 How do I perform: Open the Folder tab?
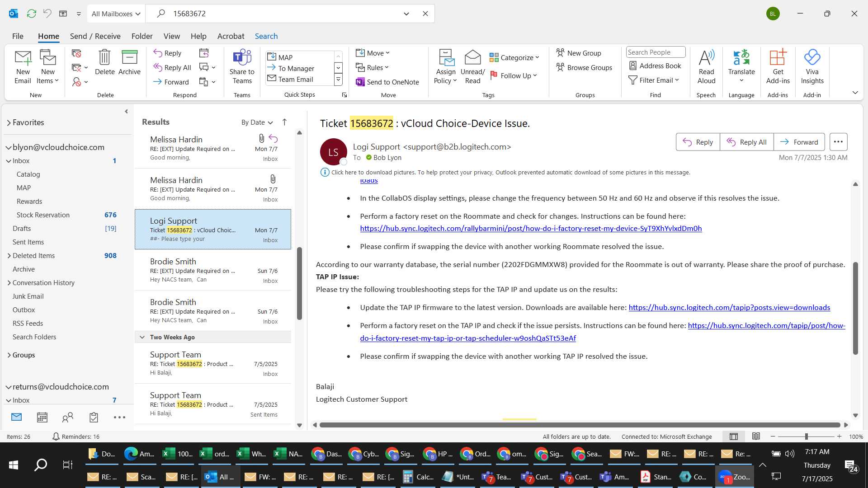pos(142,36)
